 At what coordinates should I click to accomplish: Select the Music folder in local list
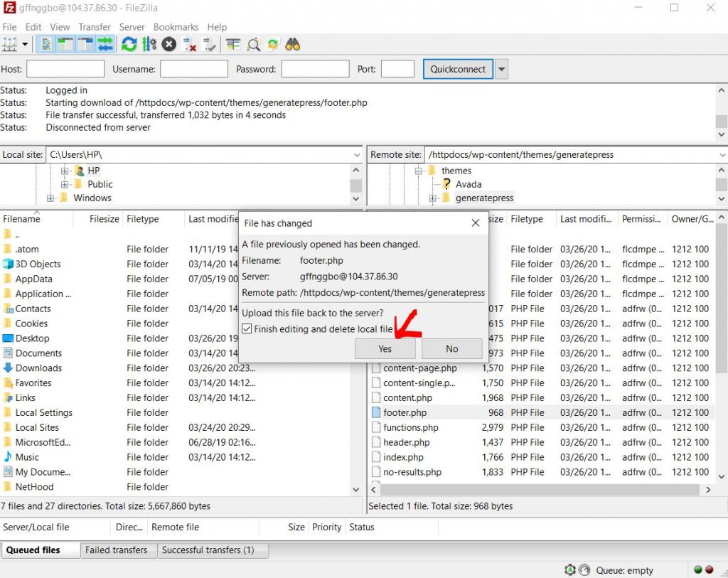click(x=21, y=457)
